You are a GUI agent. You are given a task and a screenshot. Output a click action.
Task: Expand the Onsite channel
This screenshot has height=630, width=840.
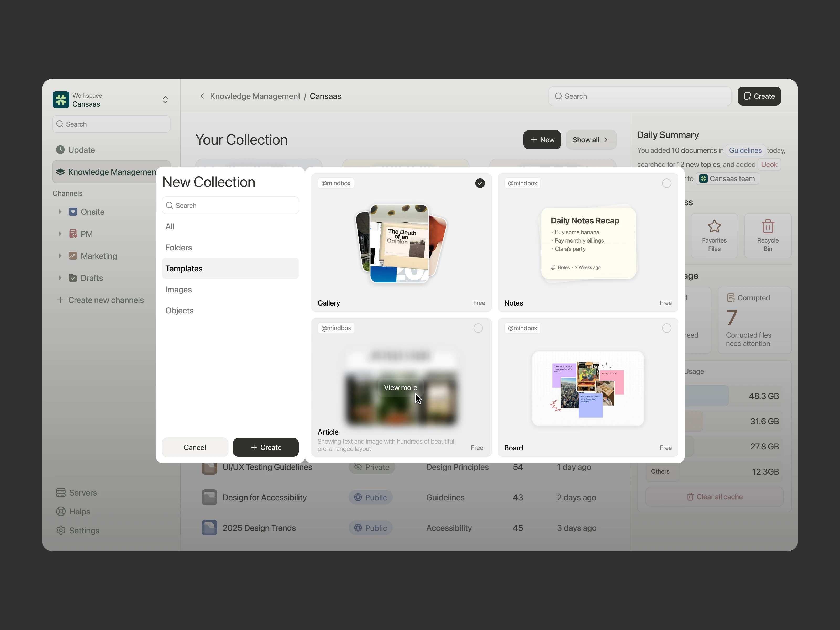[60, 212]
